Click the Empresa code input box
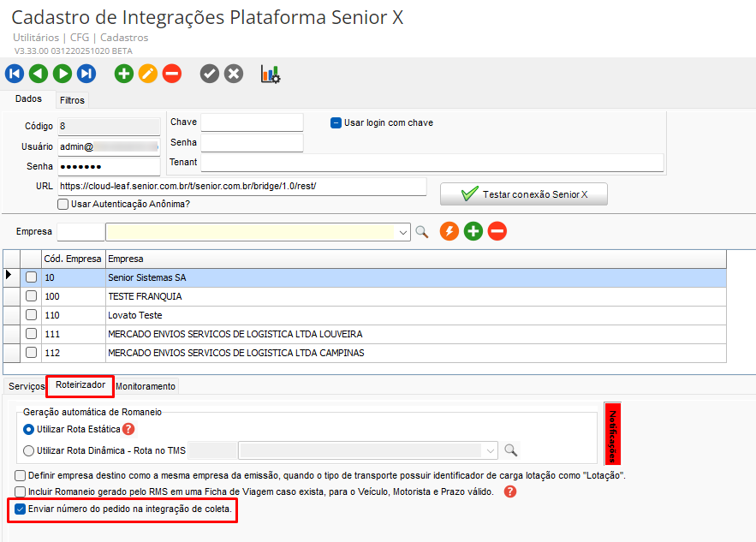 tap(80, 232)
